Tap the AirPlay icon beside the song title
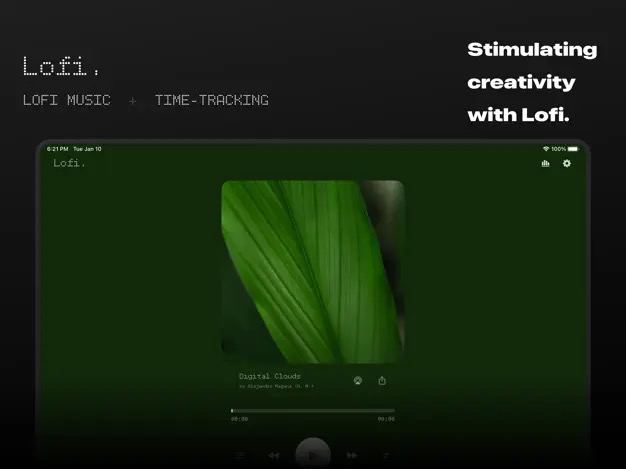The width and height of the screenshot is (626, 469). 358,380
